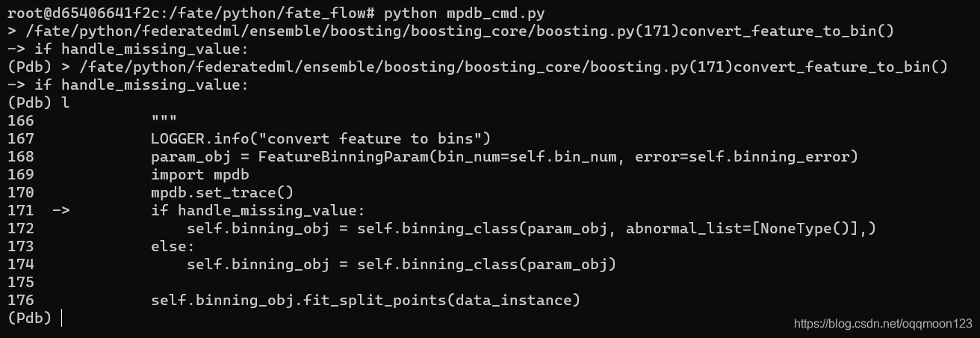Image resolution: width=980 pixels, height=338 pixels.
Task: Click the '(Pdb) l' list command
Action: (38, 102)
